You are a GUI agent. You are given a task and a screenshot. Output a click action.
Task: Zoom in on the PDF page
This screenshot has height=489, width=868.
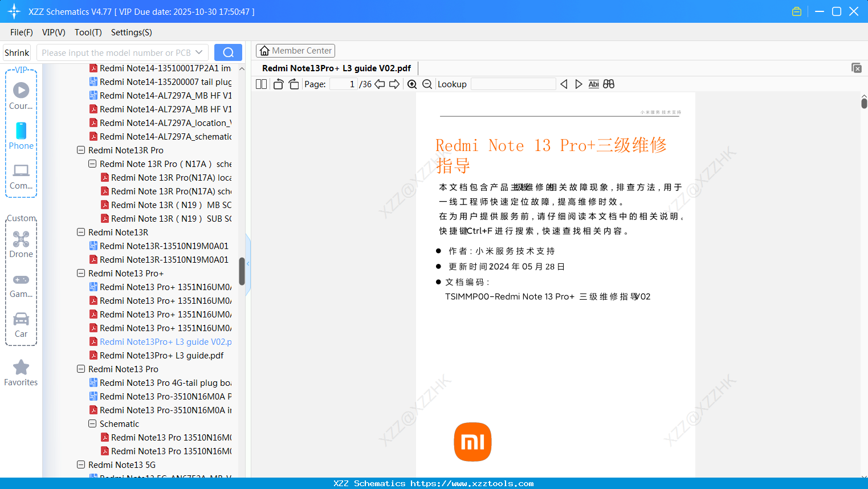coord(412,84)
